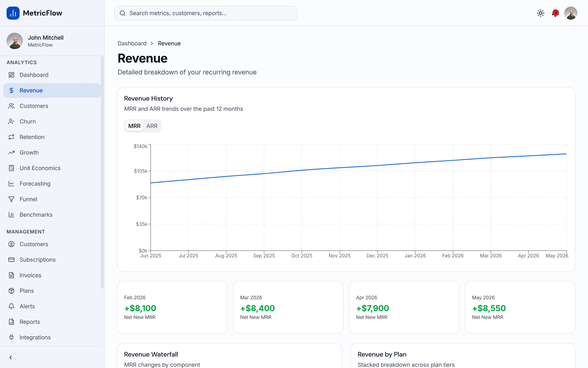Click the Oct 2025 x-axis label
The width and height of the screenshot is (588, 368).
click(302, 256)
